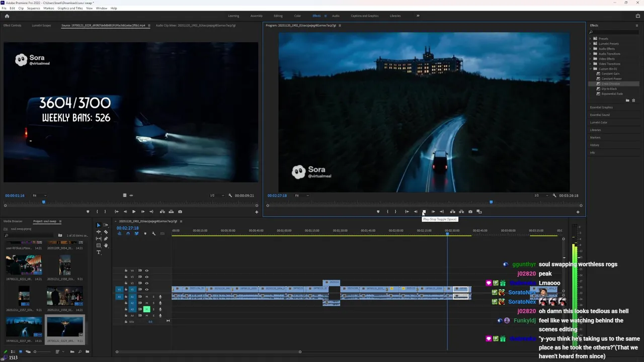
Task: Toggle track lock on V4
Action: (x=126, y=270)
